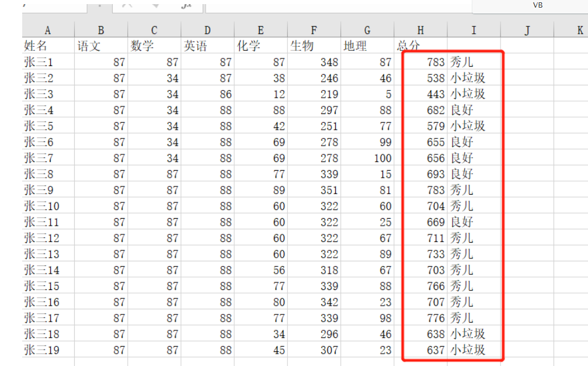Select the name cell 张三10
Viewport: 588px width, 366px height.
point(48,206)
